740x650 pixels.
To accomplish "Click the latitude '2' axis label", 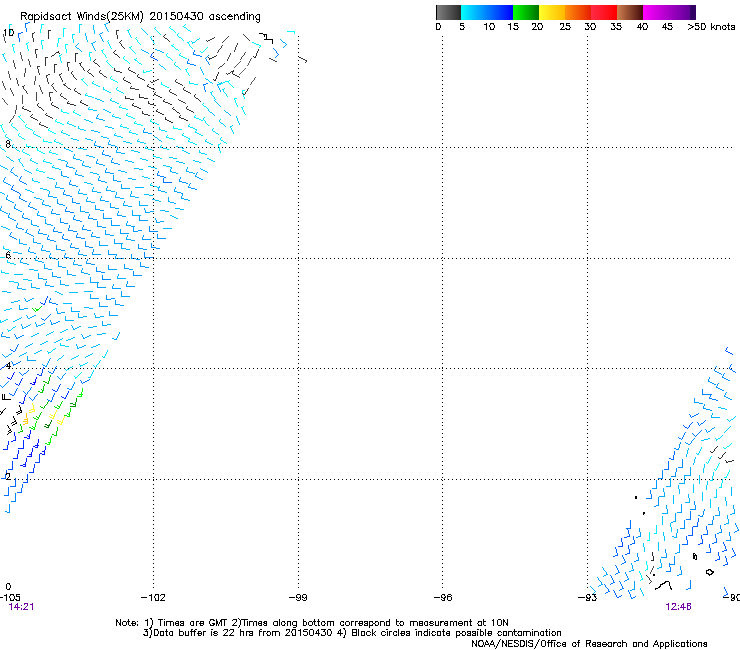I will (8, 476).
